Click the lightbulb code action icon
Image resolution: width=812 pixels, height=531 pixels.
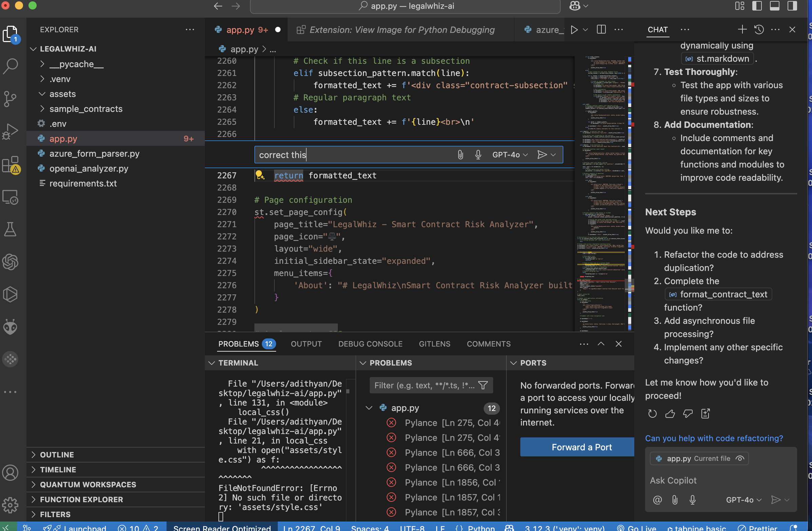pyautogui.click(x=260, y=175)
